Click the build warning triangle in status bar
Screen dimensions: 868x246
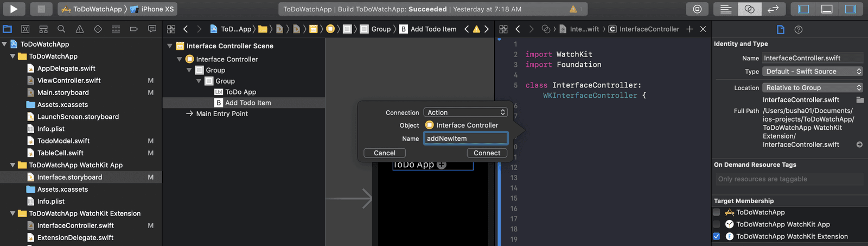tap(573, 9)
